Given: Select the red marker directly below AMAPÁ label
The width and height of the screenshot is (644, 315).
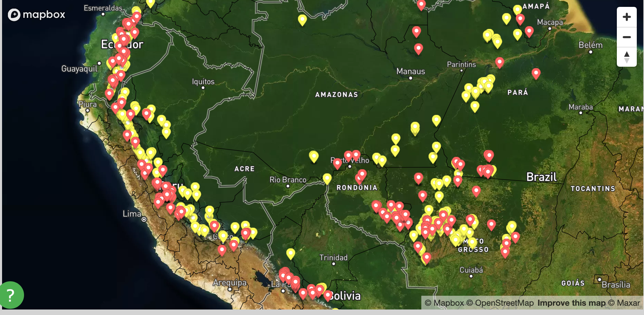Looking at the screenshot, I should (x=520, y=19).
